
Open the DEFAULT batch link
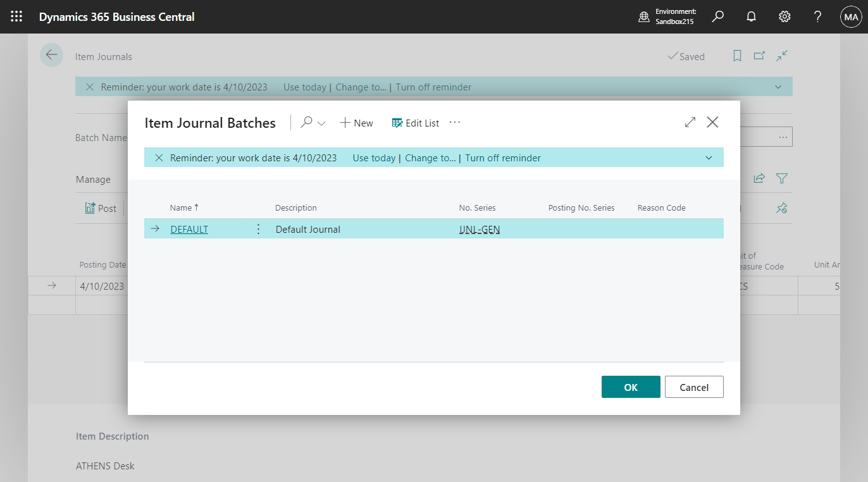(189, 229)
